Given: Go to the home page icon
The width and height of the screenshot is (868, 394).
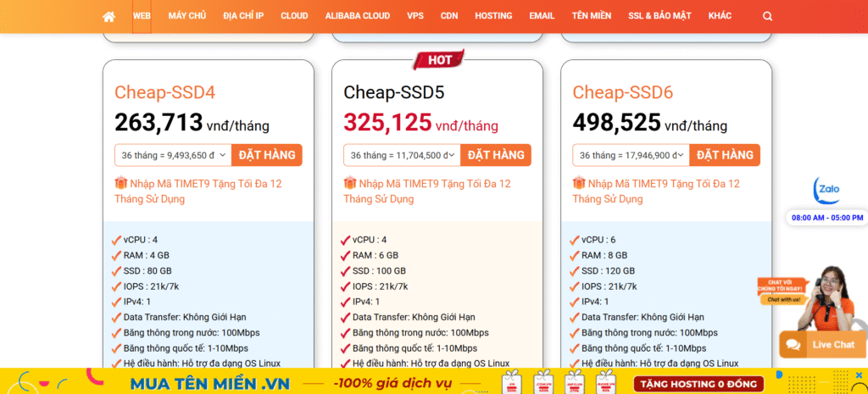Looking at the screenshot, I should pos(108,16).
